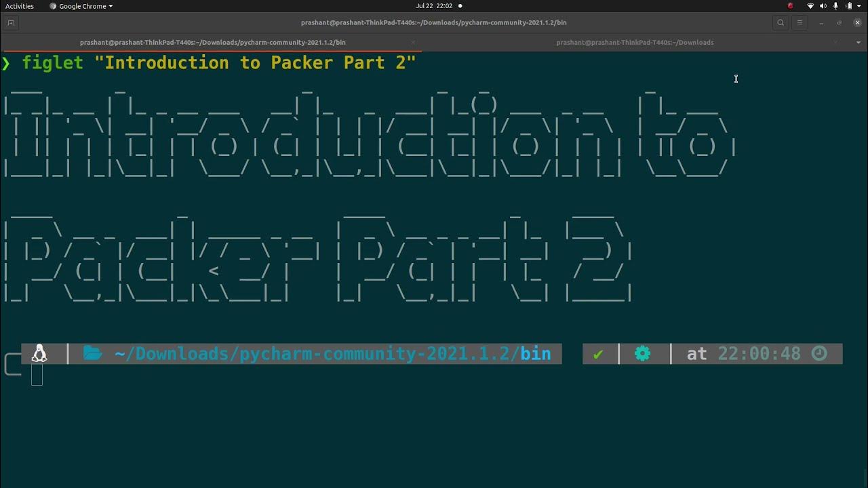Restore the terminal window size
This screenshot has height=488, width=868.
click(x=839, y=22)
